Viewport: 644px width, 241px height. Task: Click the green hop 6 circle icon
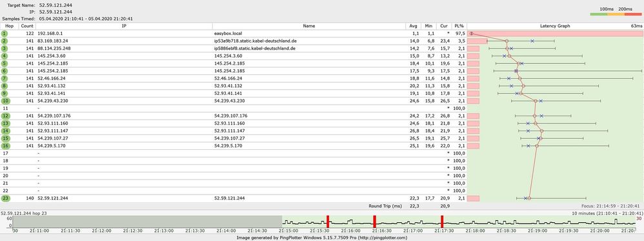4,70
